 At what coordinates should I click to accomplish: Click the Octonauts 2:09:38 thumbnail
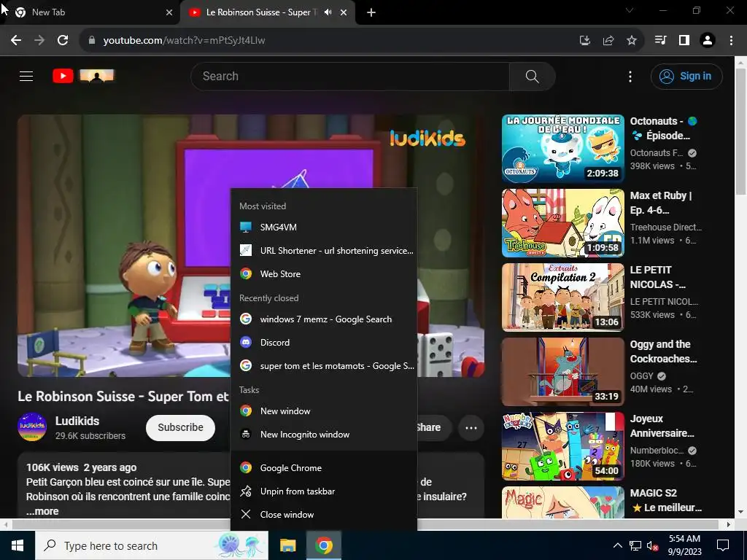click(x=562, y=149)
